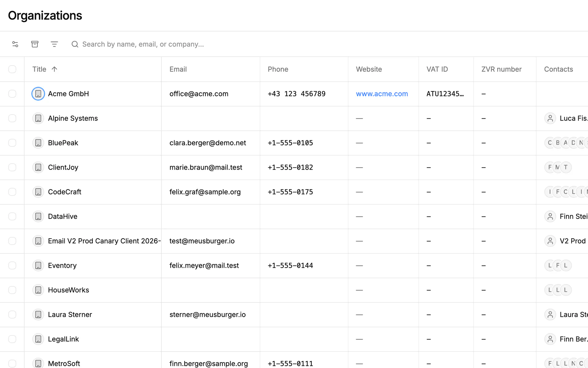Click the Phone column header
This screenshot has width=588, height=368.
[x=278, y=69]
